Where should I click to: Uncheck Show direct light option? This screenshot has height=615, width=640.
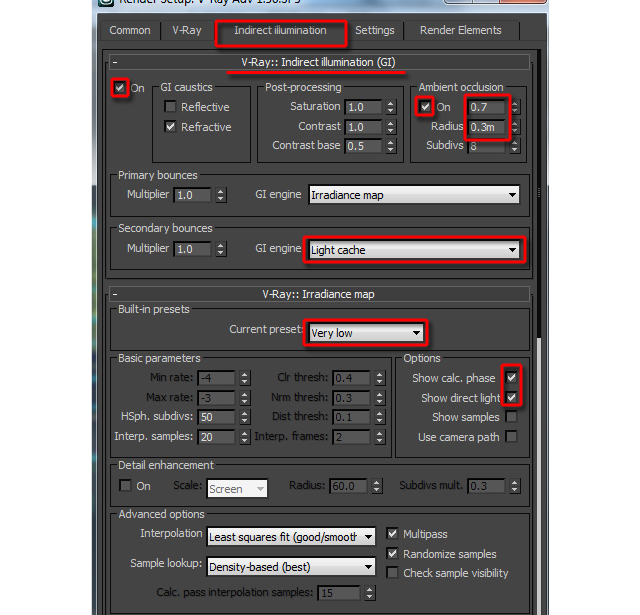pos(511,397)
